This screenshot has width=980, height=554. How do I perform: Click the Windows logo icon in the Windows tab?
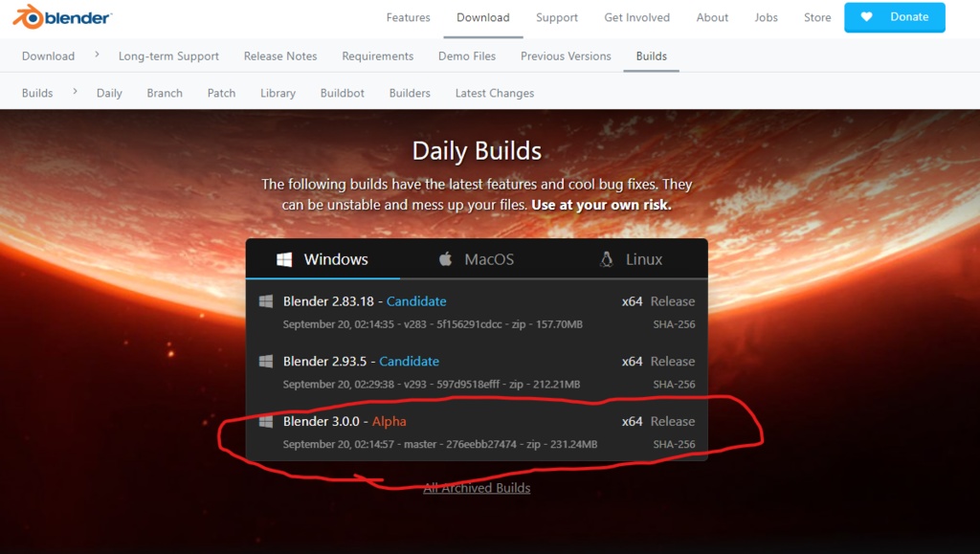(x=284, y=259)
